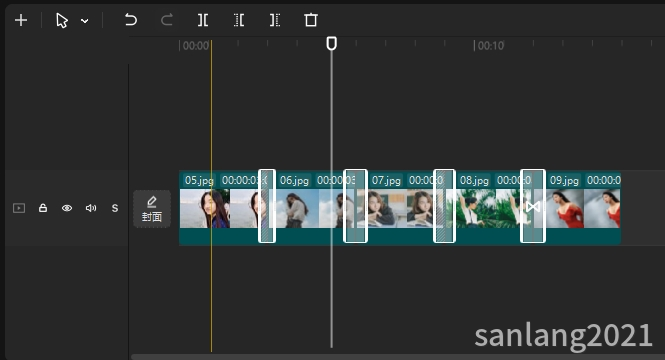Select transition between 07.jpg and 08.jpg
This screenshot has height=360, width=665.
coord(444,206)
